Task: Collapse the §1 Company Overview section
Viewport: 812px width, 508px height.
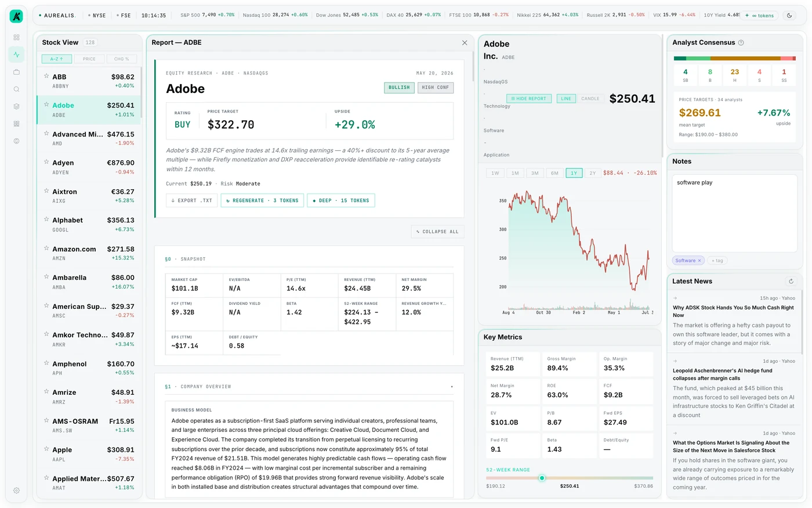Action: point(452,387)
